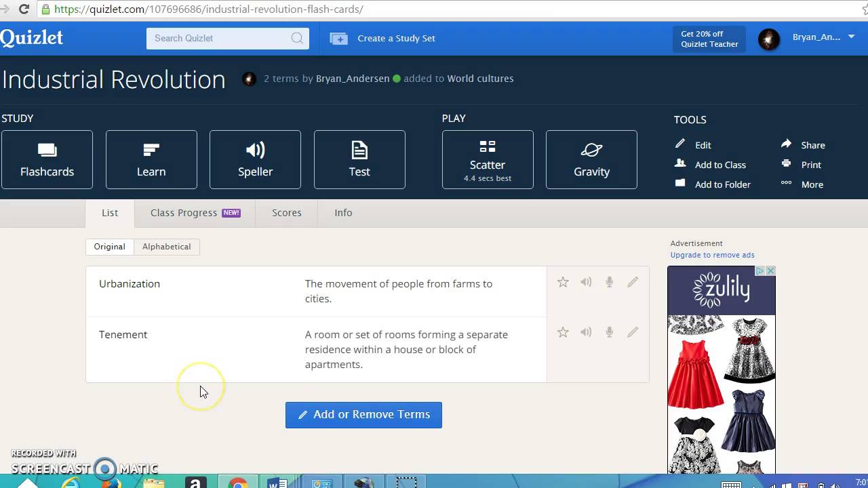Select Original sort order

(110, 247)
